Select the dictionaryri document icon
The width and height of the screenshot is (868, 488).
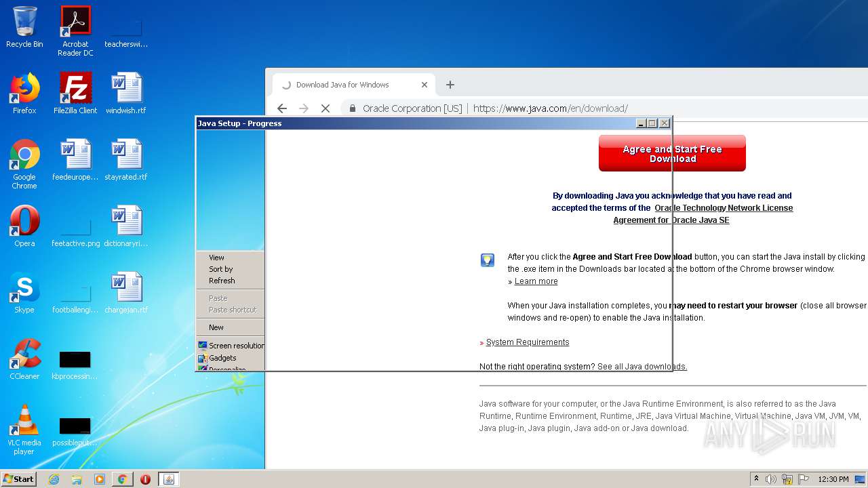click(x=126, y=226)
